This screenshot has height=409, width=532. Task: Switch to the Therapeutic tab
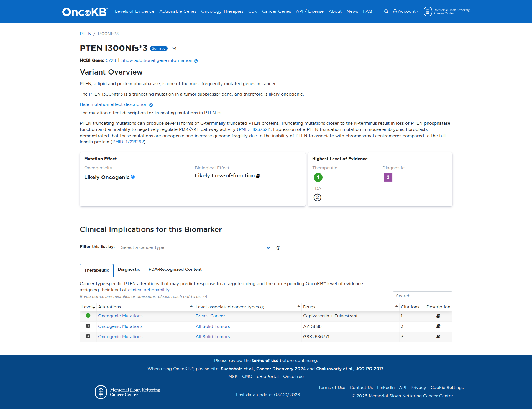97,270
